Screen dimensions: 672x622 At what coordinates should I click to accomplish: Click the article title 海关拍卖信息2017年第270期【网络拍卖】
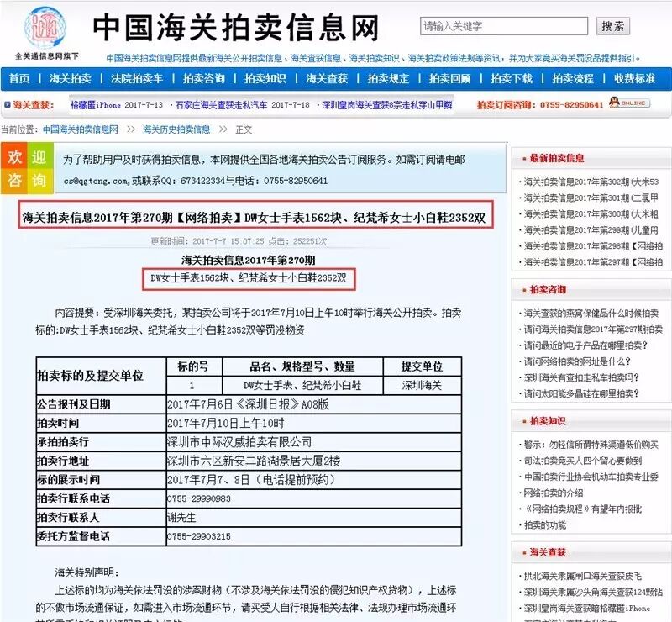[254, 218]
